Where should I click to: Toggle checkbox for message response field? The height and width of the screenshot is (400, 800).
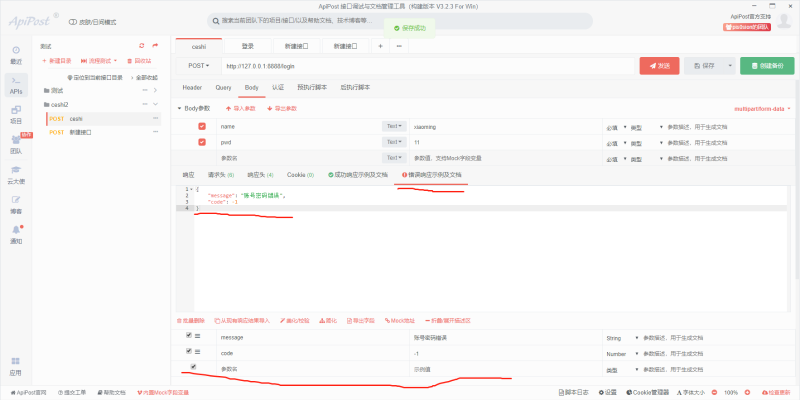tap(189, 335)
